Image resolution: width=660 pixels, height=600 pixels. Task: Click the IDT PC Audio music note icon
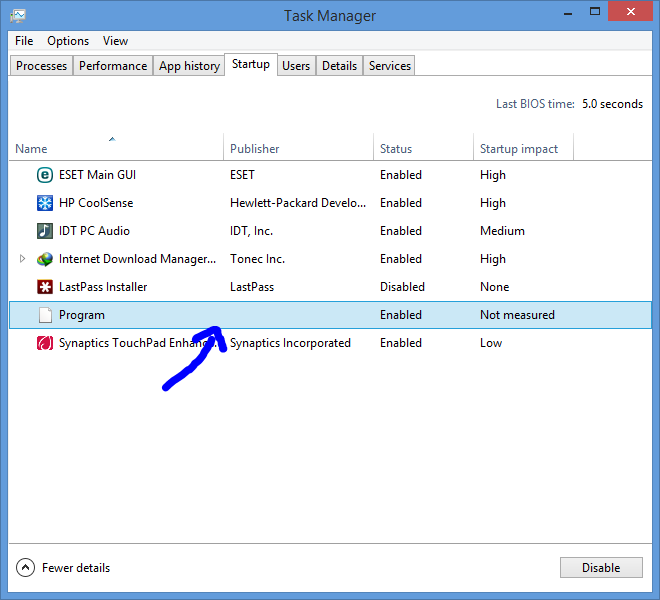pos(45,231)
